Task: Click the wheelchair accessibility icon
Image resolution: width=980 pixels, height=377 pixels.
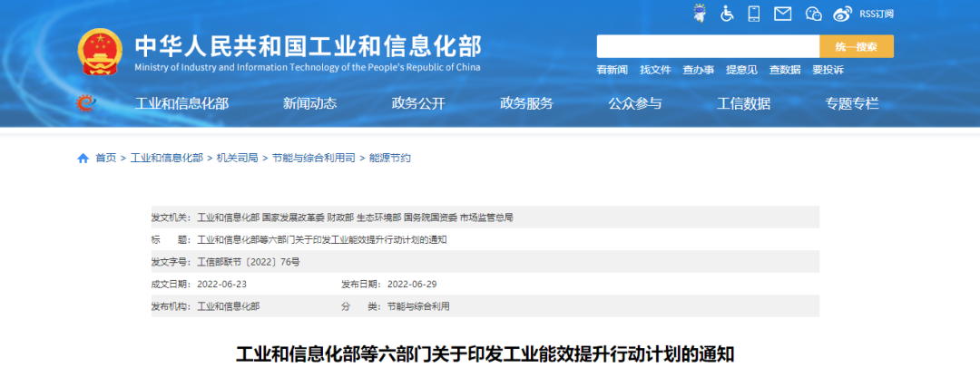Action: pos(727,13)
